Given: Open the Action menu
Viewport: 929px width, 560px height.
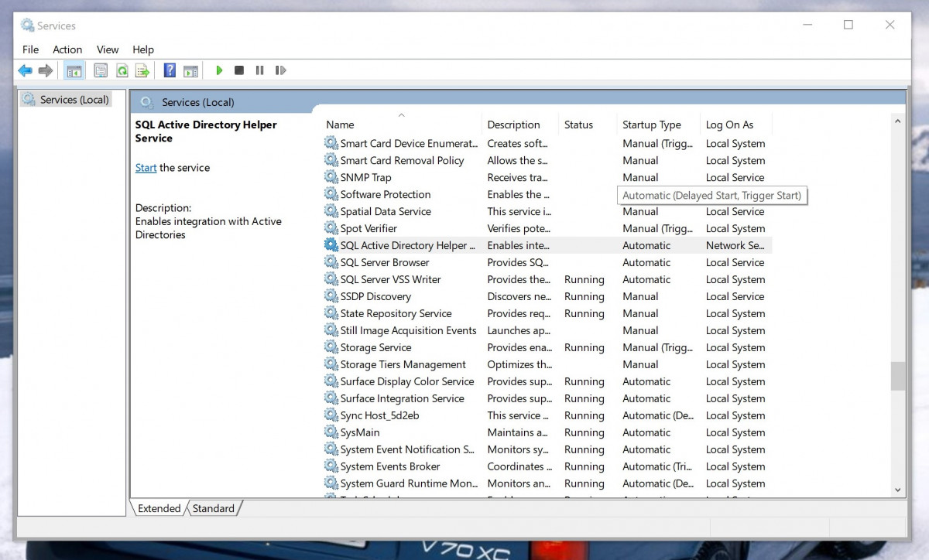Looking at the screenshot, I should 67,50.
